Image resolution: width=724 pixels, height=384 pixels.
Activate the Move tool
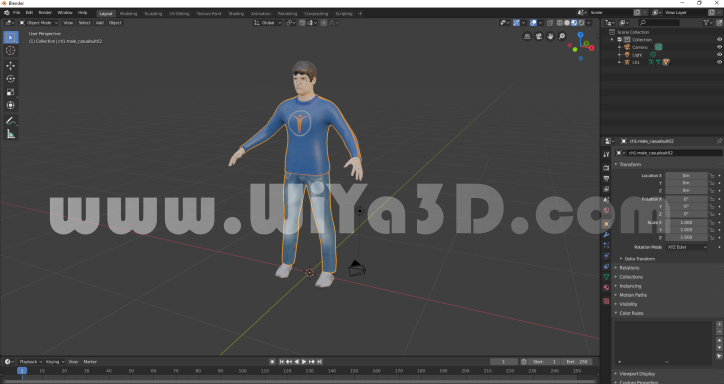tap(11, 66)
